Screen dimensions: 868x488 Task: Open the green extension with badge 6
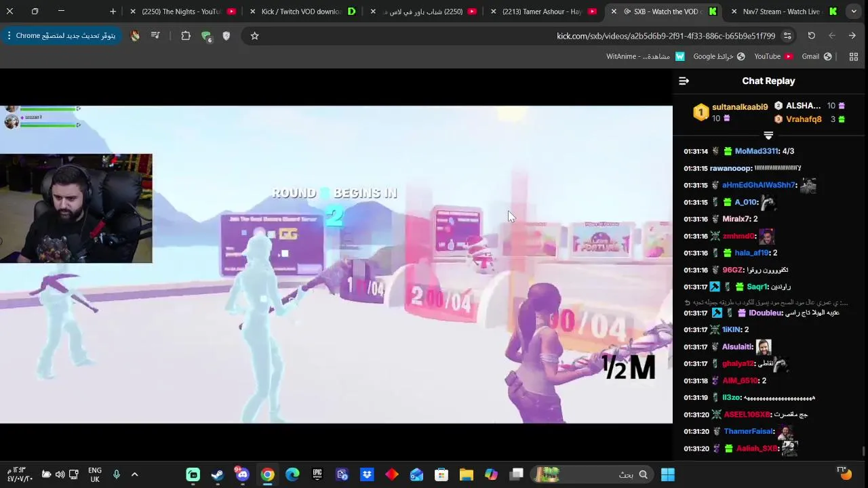click(206, 37)
